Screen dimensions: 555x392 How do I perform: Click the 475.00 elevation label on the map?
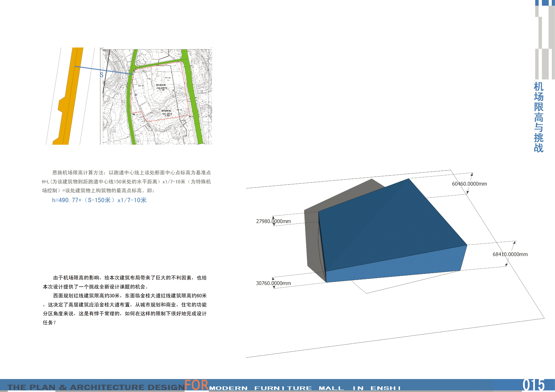tap(167, 78)
